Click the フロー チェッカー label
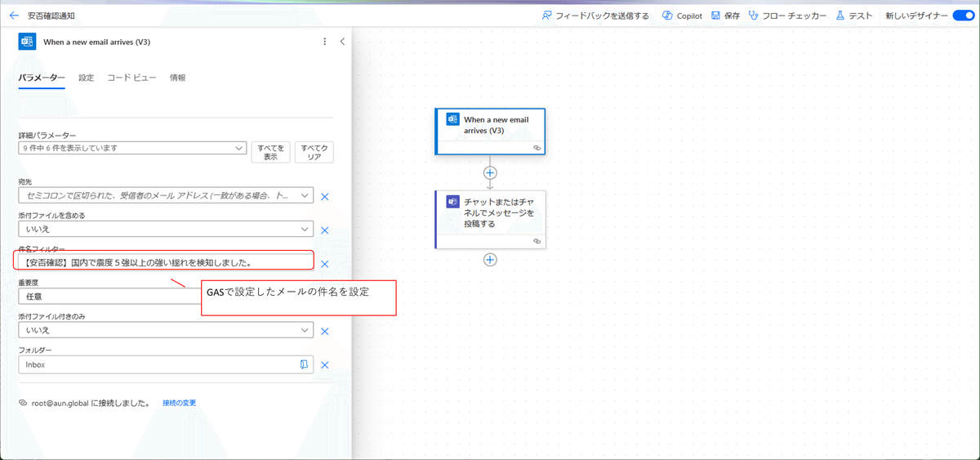The width and height of the screenshot is (980, 460). 795,16
